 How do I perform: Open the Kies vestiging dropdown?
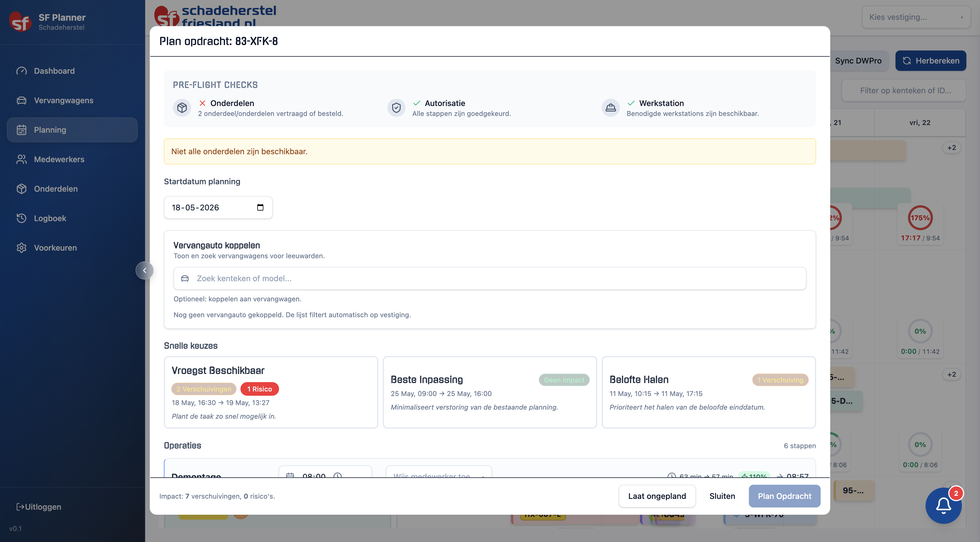click(x=916, y=17)
